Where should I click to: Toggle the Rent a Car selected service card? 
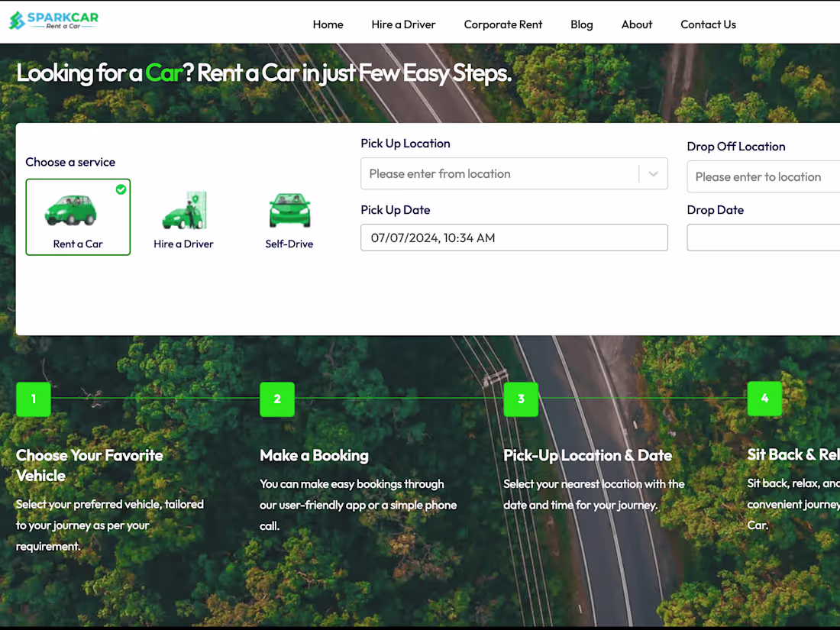pyautogui.click(x=78, y=217)
